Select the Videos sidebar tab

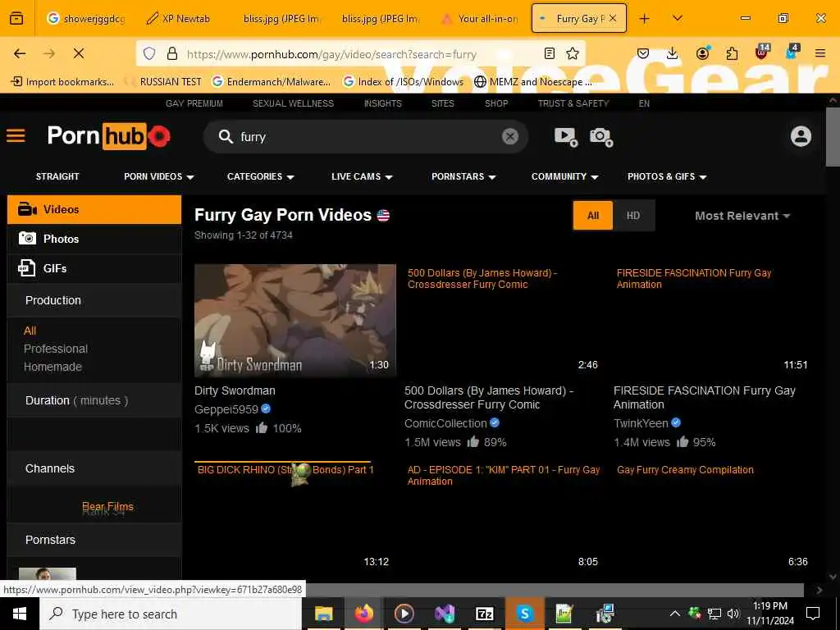pos(94,209)
